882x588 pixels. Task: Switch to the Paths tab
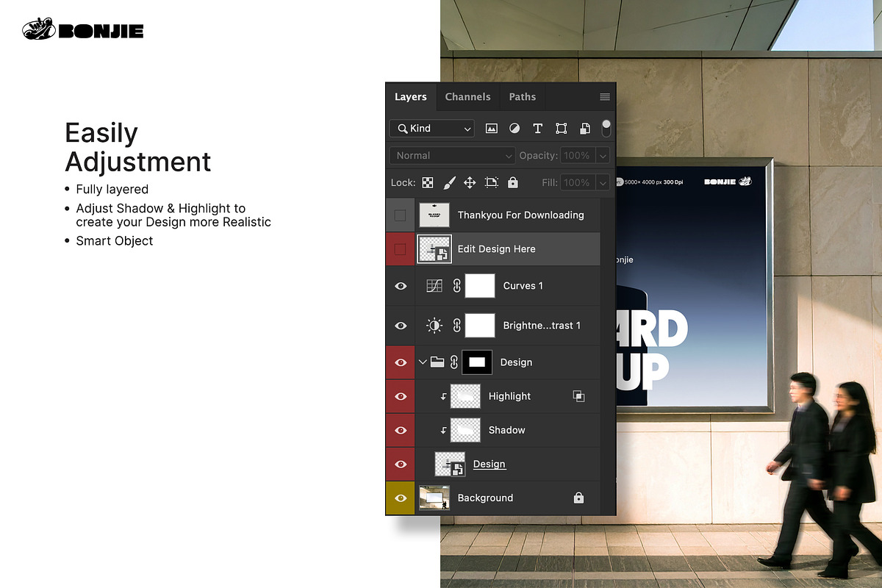pos(523,97)
